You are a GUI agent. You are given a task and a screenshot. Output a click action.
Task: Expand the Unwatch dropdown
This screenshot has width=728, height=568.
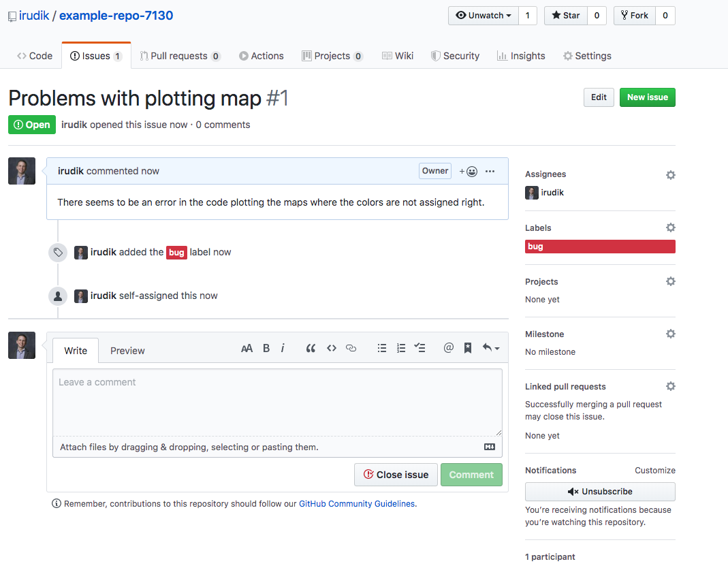483,16
